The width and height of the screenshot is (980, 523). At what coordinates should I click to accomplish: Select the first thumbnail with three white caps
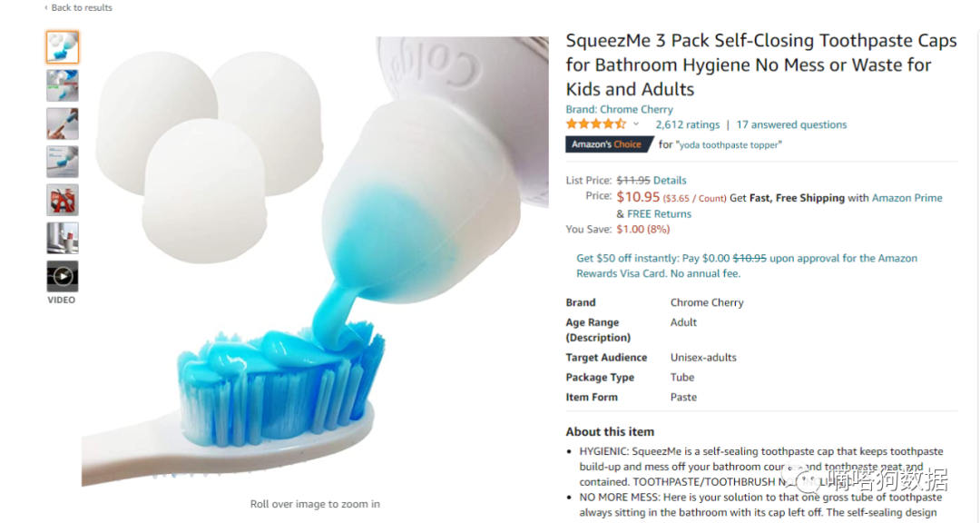point(63,47)
